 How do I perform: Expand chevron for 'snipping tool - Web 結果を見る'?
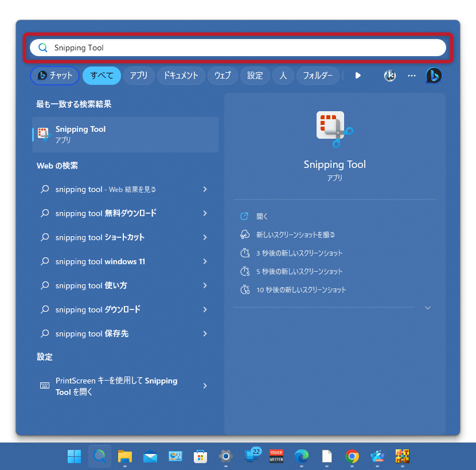[205, 189]
